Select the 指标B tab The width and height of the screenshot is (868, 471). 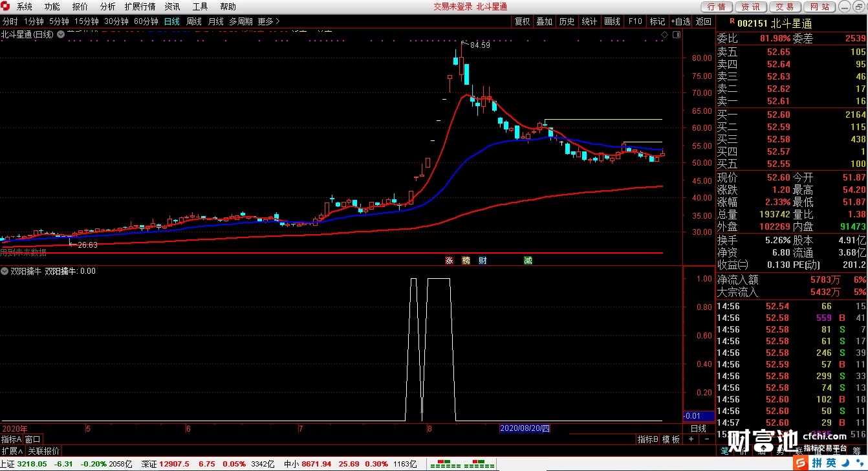[648, 439]
